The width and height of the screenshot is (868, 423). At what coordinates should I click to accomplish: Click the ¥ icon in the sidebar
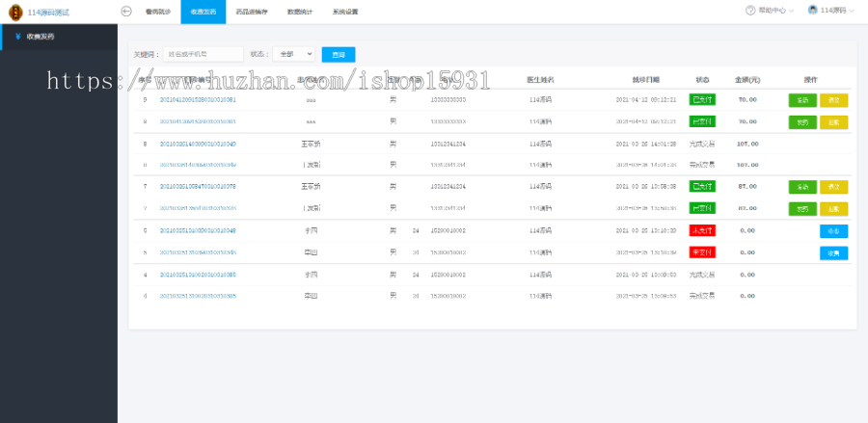18,37
